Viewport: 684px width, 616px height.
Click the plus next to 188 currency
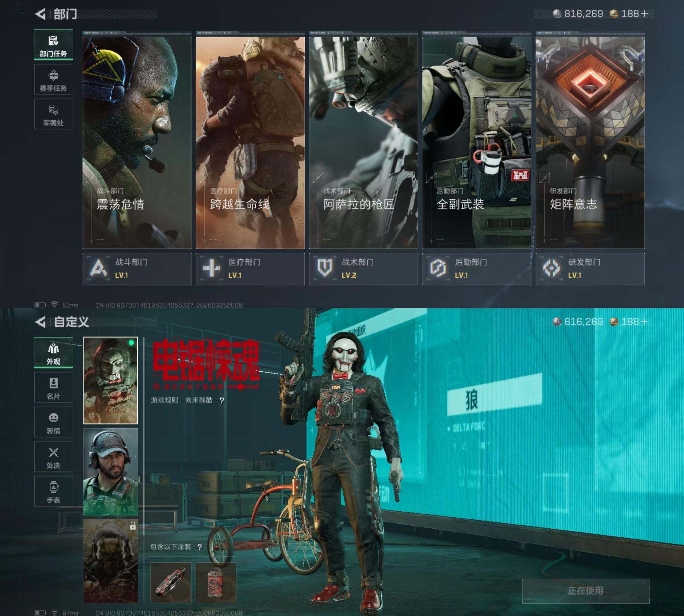tap(644, 14)
